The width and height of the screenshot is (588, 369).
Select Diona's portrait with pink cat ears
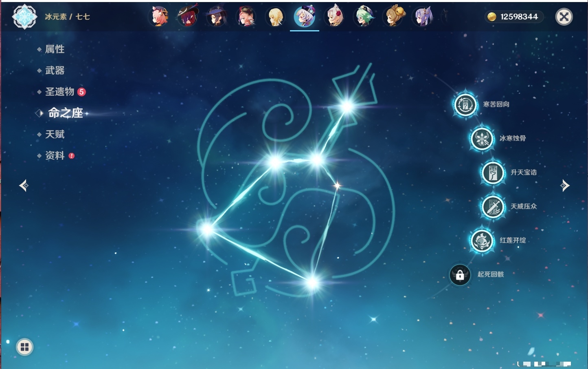[x=159, y=17]
